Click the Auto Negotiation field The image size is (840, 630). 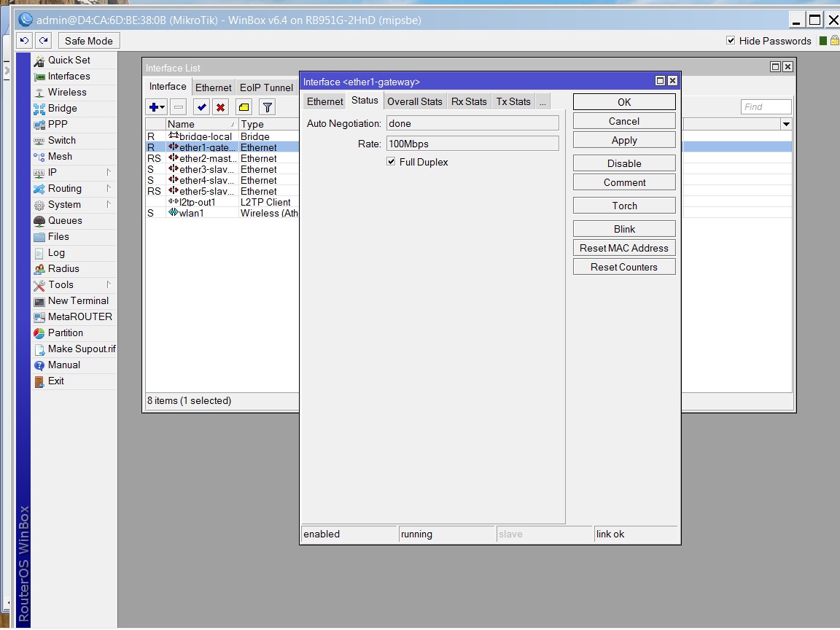[x=472, y=123]
